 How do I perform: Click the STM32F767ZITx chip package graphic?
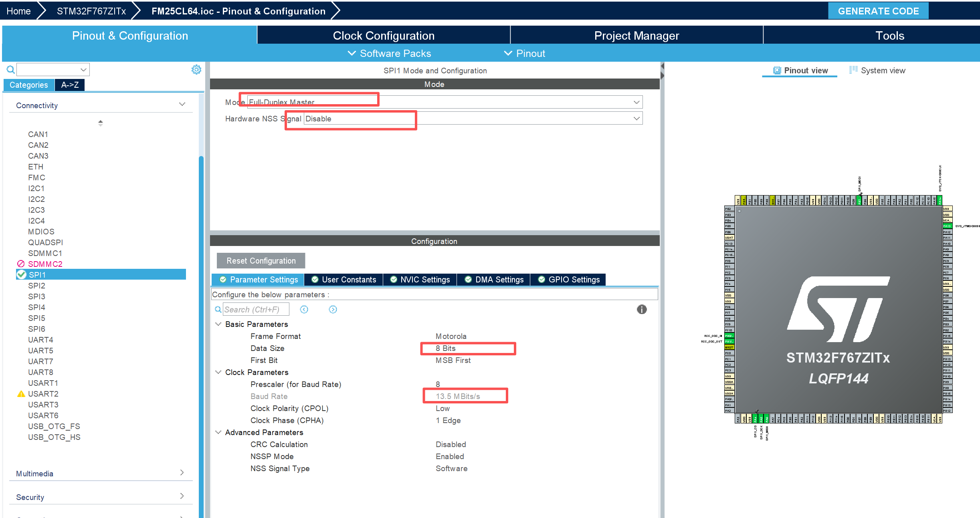coord(839,310)
